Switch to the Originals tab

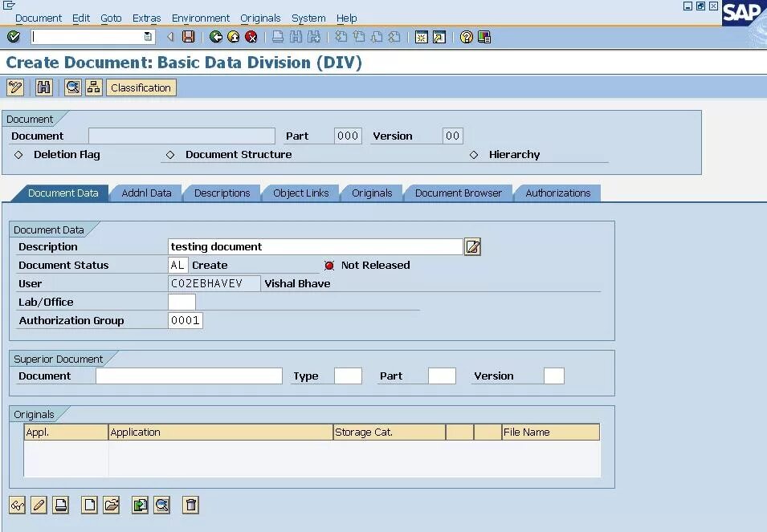pos(372,193)
